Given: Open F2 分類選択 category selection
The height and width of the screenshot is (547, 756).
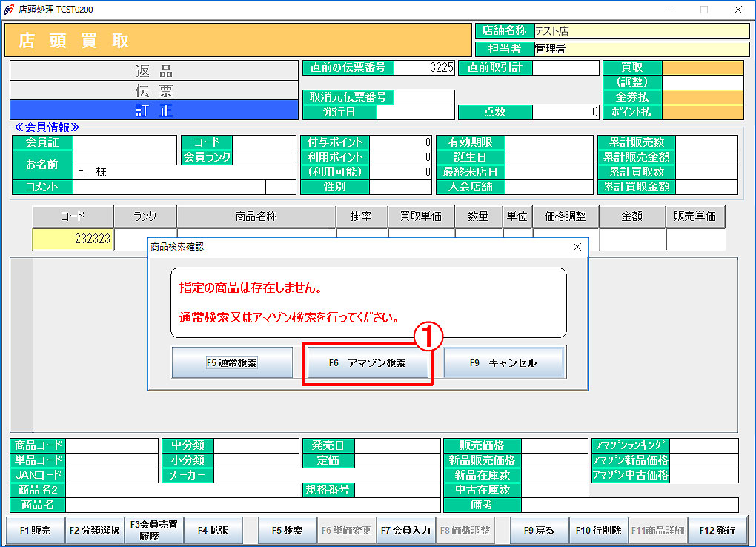Looking at the screenshot, I should pyautogui.click(x=94, y=531).
